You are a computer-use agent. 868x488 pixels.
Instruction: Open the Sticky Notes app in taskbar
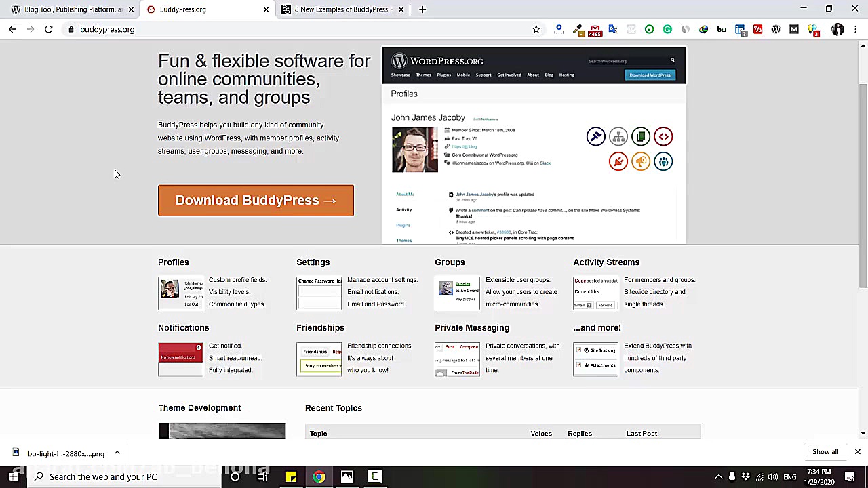tap(291, 476)
